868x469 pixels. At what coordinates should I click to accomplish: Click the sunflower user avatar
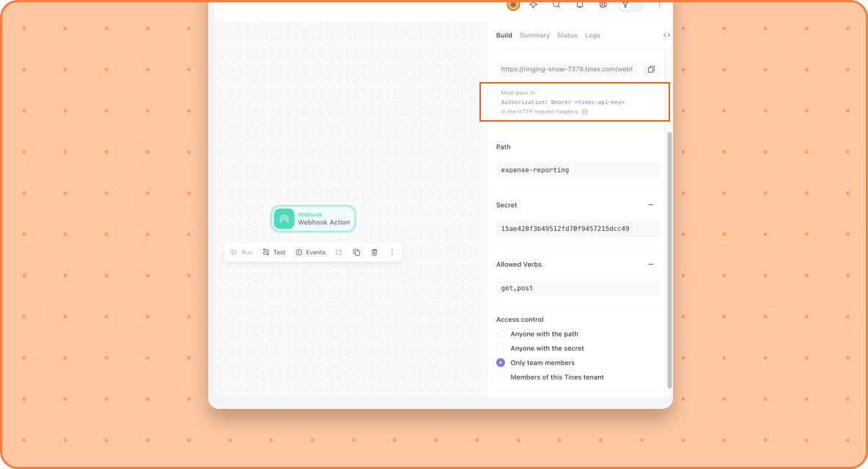[513, 5]
